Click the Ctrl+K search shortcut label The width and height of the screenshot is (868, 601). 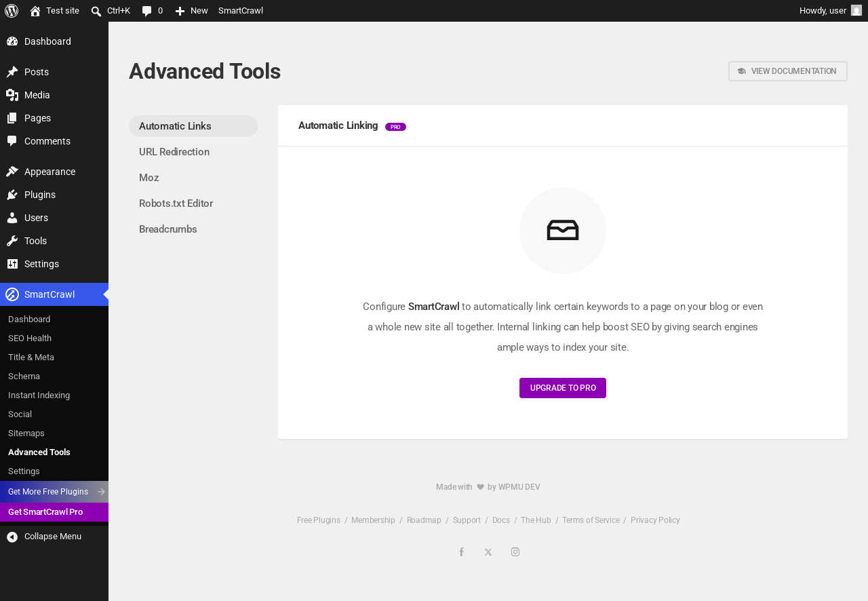tap(119, 11)
